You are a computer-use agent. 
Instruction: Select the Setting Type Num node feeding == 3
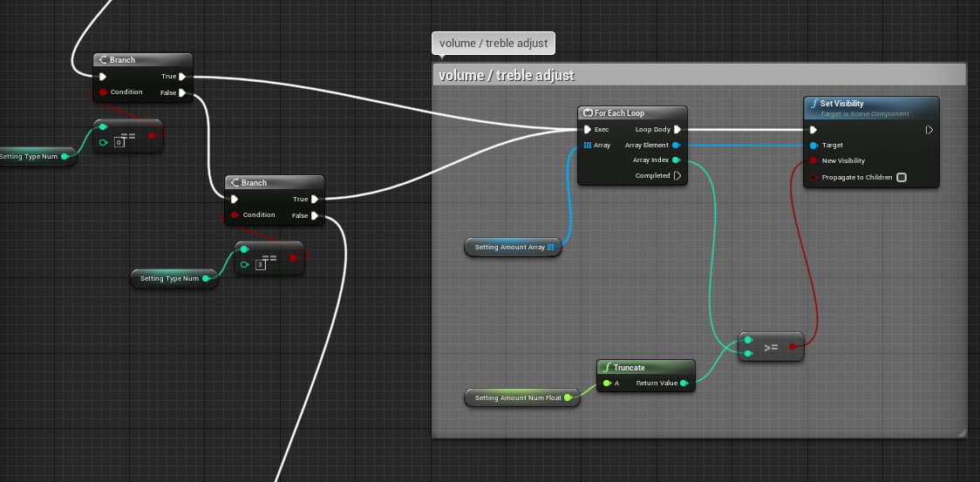[x=174, y=278]
